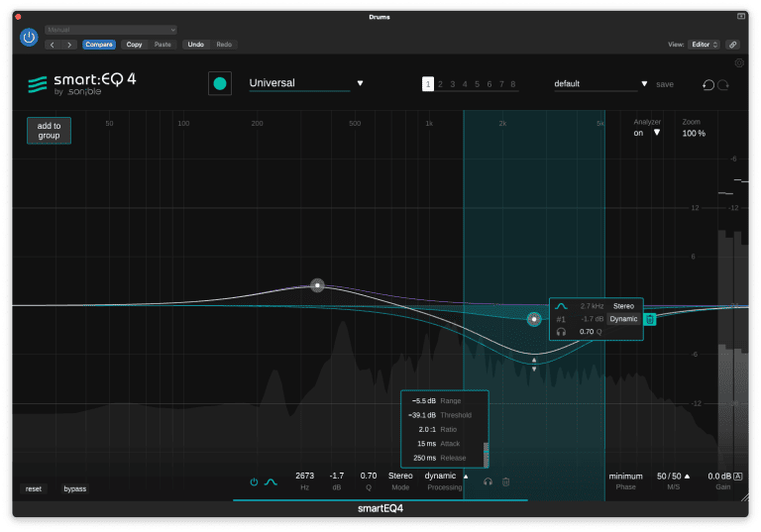Viewport: 761px width, 532px height.
Task: Click the 2.7 kHz value in popup
Action: point(592,306)
